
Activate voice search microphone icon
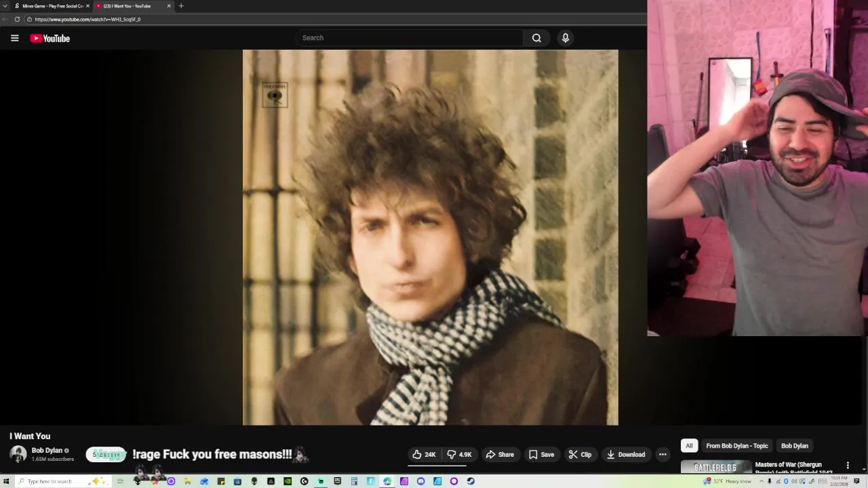point(566,38)
